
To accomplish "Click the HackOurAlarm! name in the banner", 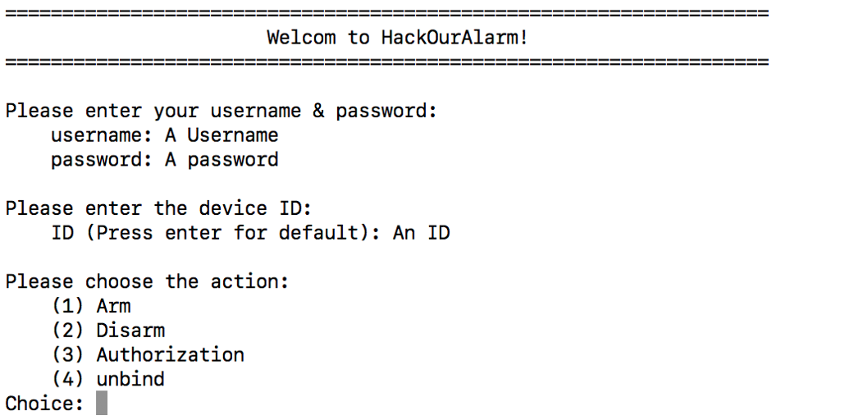I will (x=454, y=38).
